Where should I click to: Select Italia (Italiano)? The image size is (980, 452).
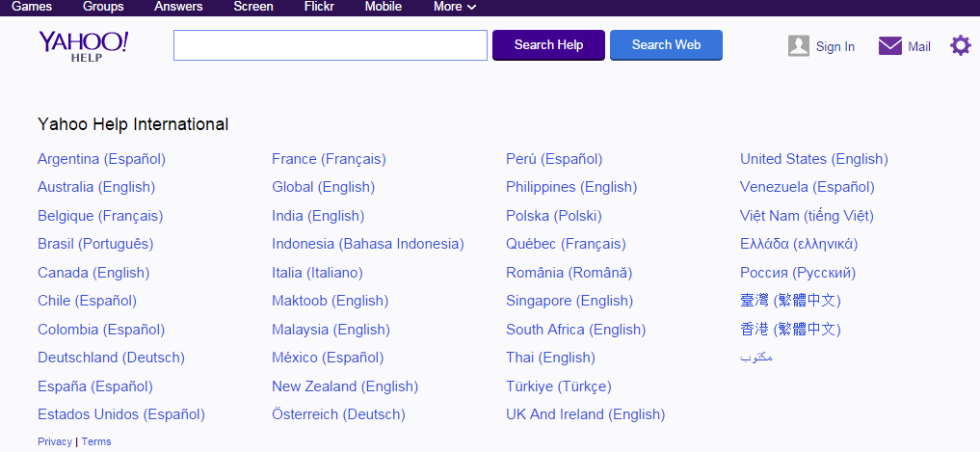pyautogui.click(x=317, y=273)
